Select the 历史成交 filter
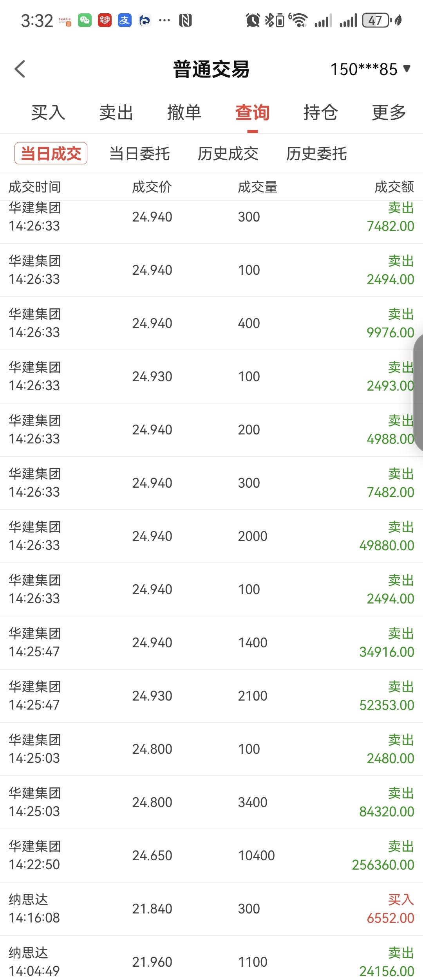The image size is (423, 980). (x=228, y=153)
